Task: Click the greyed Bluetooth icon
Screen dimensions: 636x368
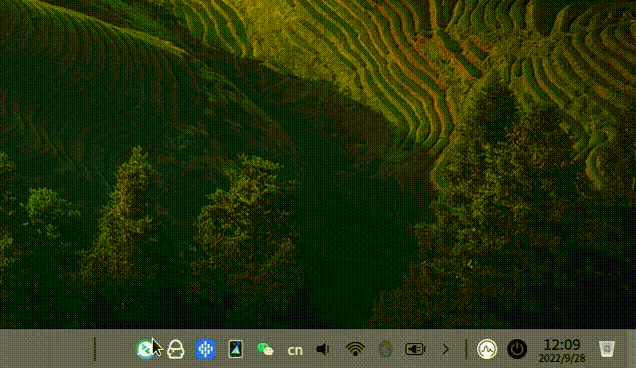Action: click(x=385, y=349)
